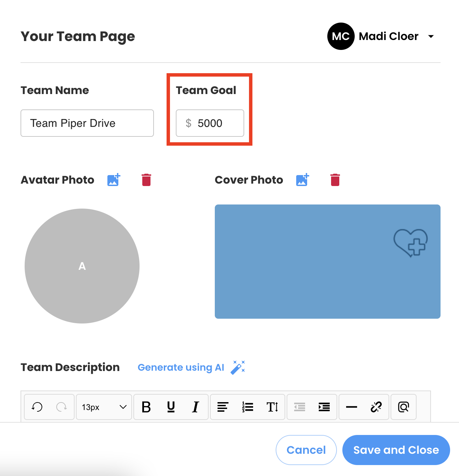The image size is (459, 476).
Task: Click the find and replace icon
Action: click(x=403, y=407)
